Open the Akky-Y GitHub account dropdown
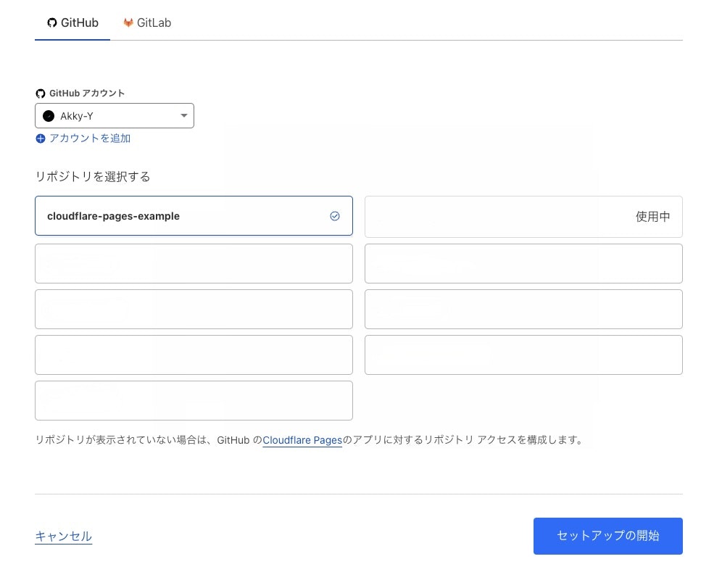This screenshot has height=588, width=722. [115, 115]
